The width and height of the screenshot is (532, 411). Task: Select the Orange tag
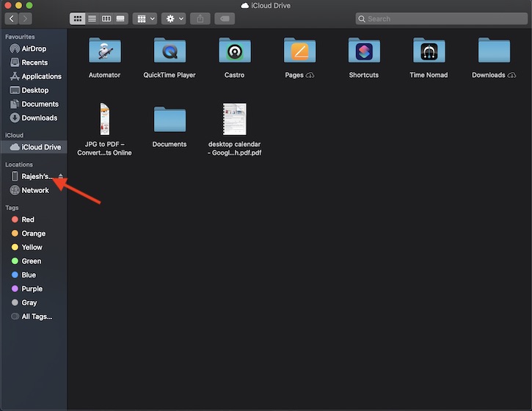(34, 233)
